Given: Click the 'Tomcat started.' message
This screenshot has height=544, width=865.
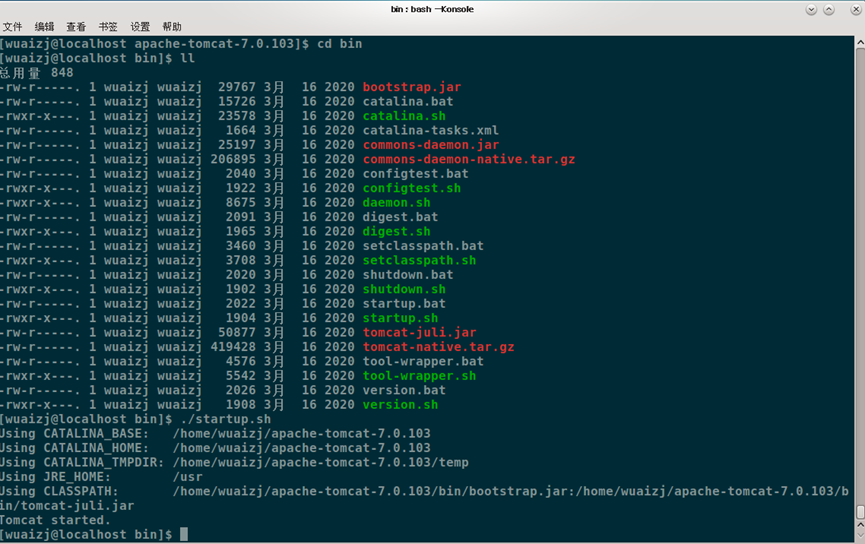Looking at the screenshot, I should click(55, 520).
